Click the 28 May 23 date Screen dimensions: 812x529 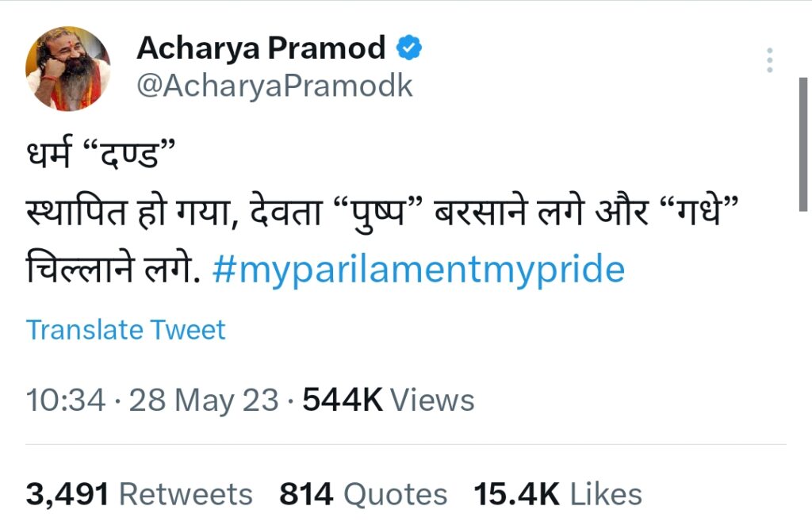point(204,400)
